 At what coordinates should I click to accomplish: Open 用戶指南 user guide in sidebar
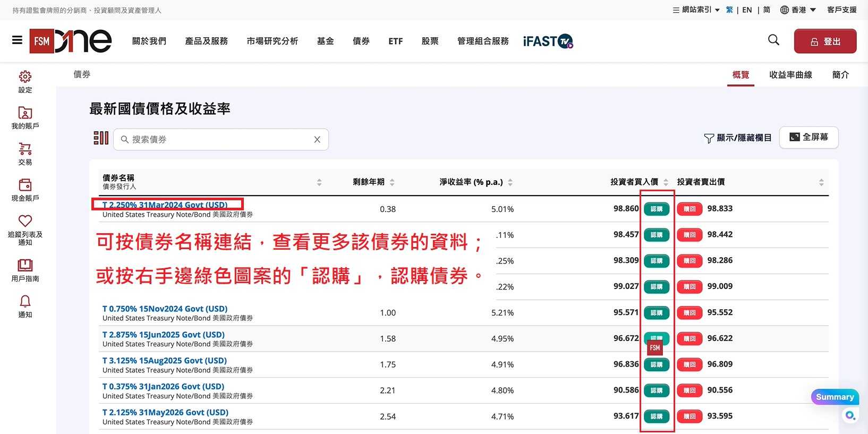pos(25,270)
